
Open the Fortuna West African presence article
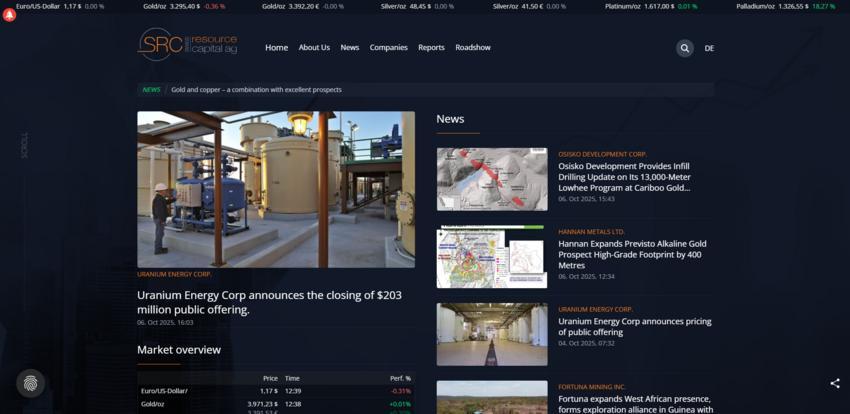click(635, 403)
